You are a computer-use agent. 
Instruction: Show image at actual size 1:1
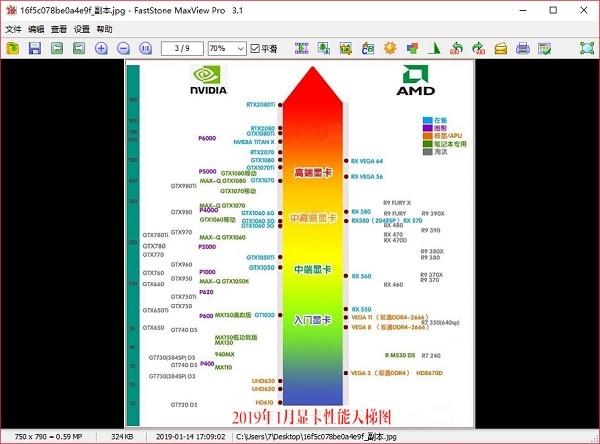point(145,48)
